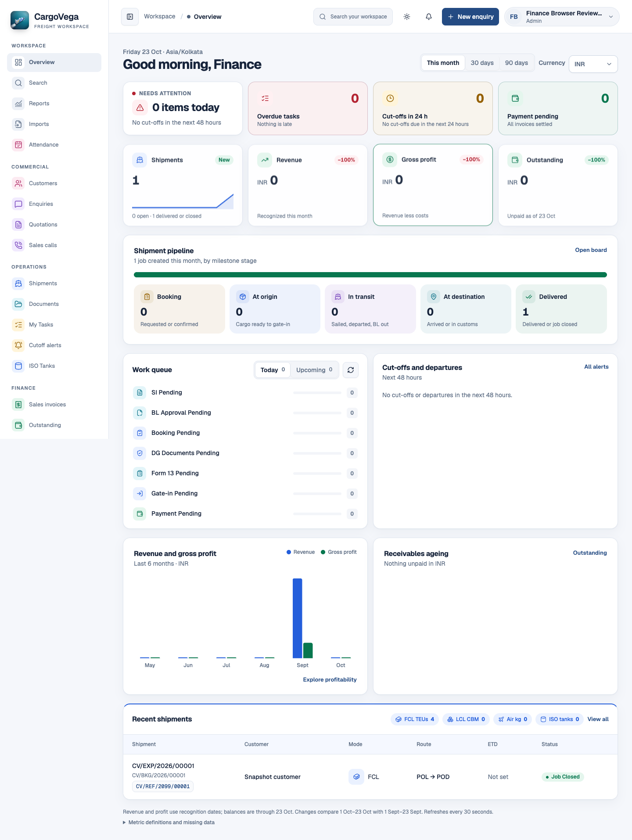Image resolution: width=632 pixels, height=840 pixels.
Task: Click the Job Closed status badge
Action: pyautogui.click(x=563, y=777)
